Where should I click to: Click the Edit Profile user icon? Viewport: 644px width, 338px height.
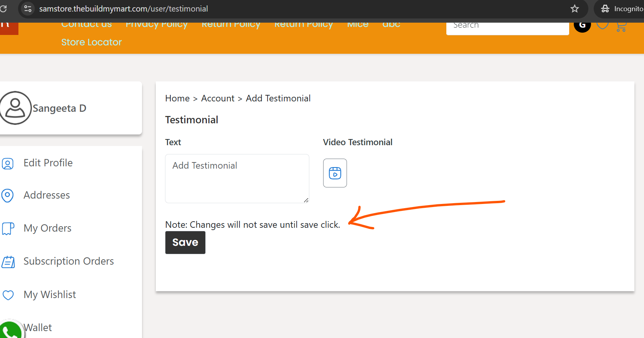point(8,164)
